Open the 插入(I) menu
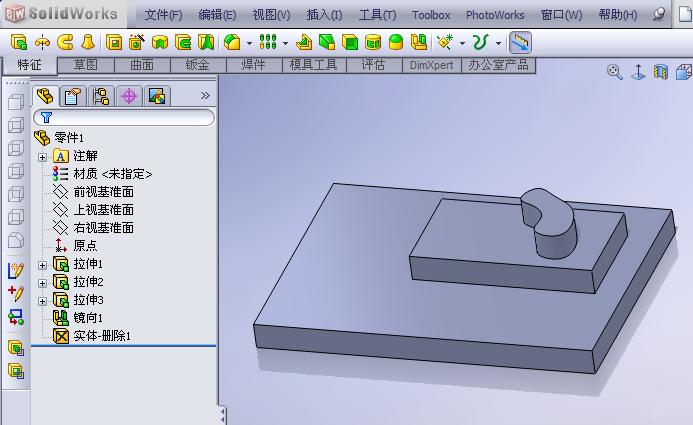The width and height of the screenshot is (693, 425). point(324,15)
